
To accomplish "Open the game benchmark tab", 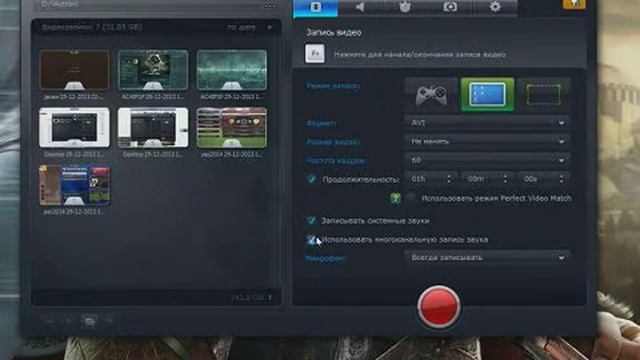I will tap(405, 7).
